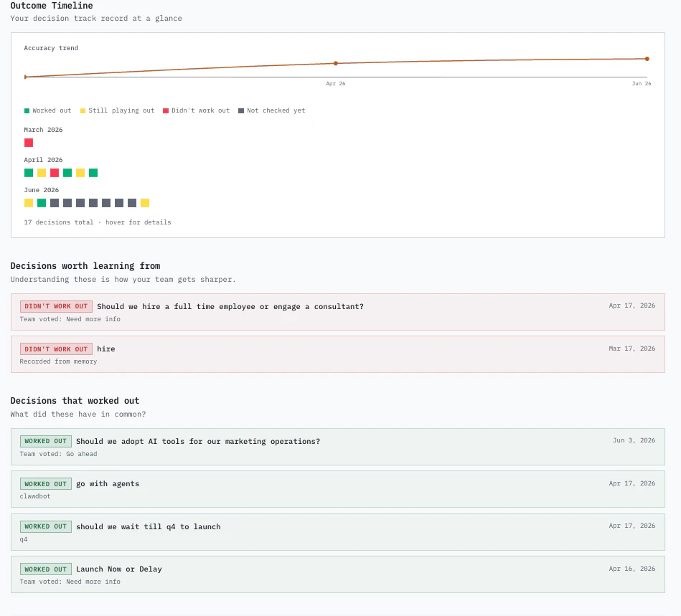Open the 'hire a full time employee or engage a consultant' decision
Screen dimensions: 681x616
click(x=338, y=312)
